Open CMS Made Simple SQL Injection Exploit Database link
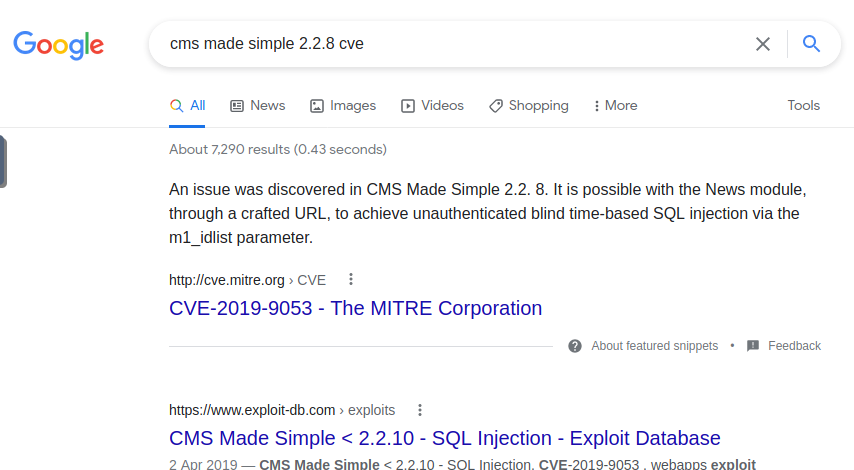 point(444,438)
